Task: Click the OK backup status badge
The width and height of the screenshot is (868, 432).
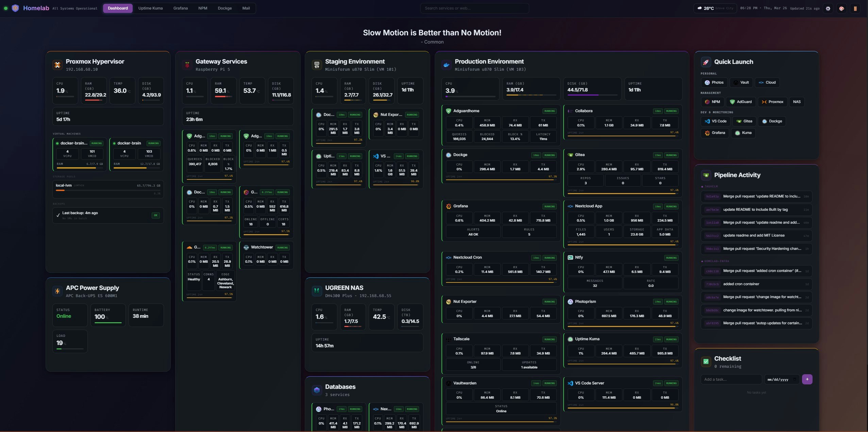Action: [x=155, y=215]
